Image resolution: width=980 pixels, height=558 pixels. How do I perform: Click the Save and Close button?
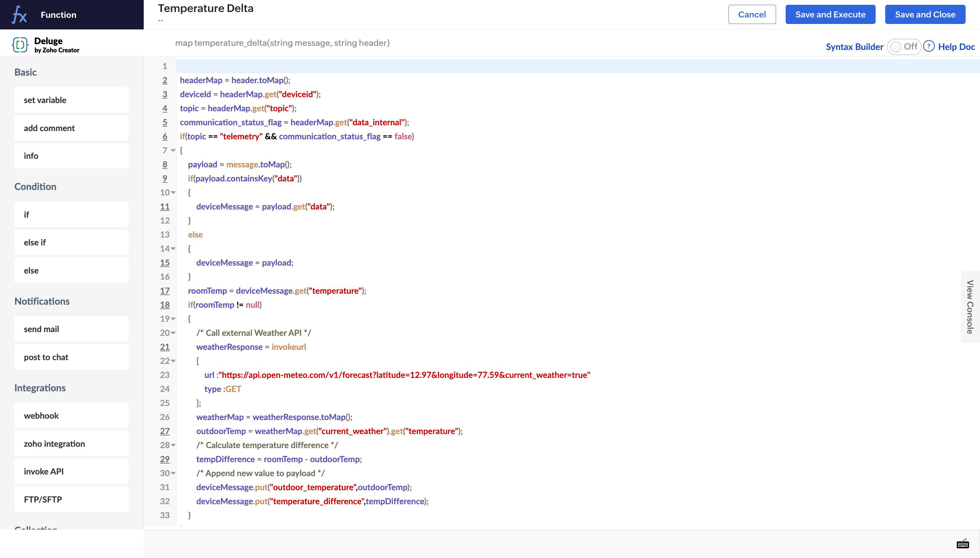[925, 15]
